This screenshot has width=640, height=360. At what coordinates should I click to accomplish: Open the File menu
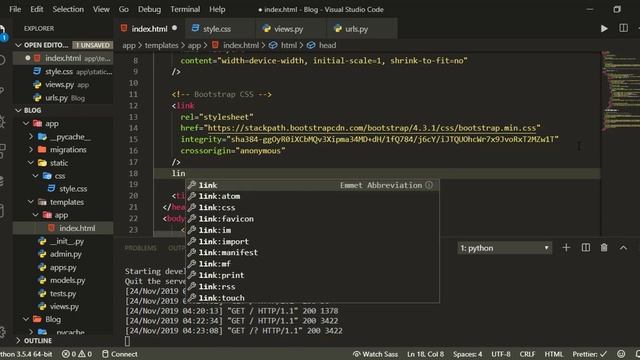[x=15, y=9]
